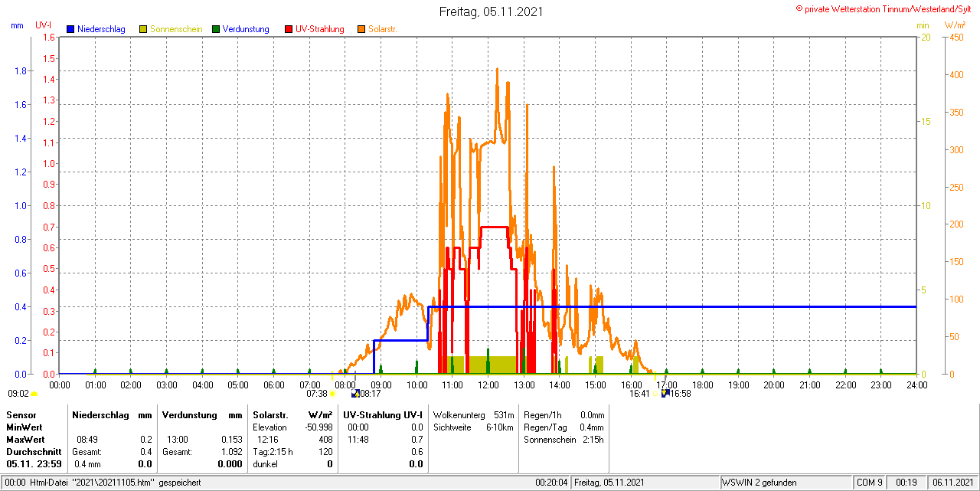Select the UV-Strahlung legend label
Viewport: 980px width, 491px height.
click(x=320, y=29)
